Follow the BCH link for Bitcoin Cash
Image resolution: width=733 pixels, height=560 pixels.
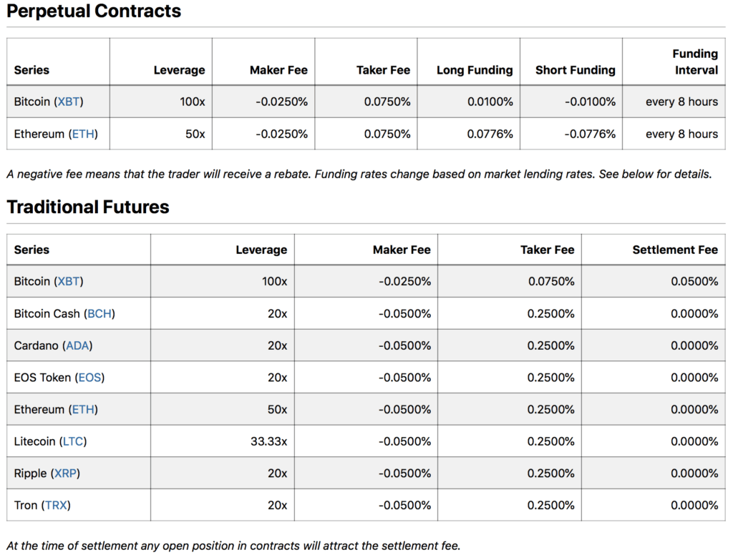(x=99, y=313)
